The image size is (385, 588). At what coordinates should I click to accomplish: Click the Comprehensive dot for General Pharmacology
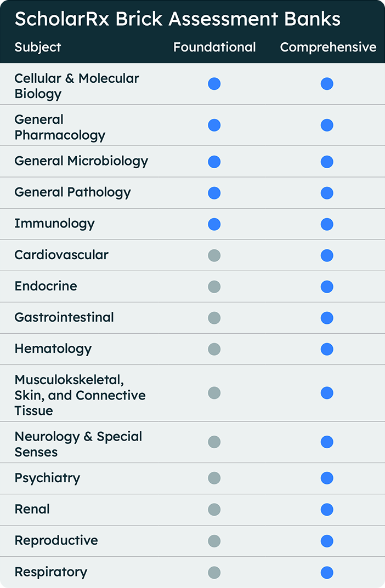coord(327,125)
